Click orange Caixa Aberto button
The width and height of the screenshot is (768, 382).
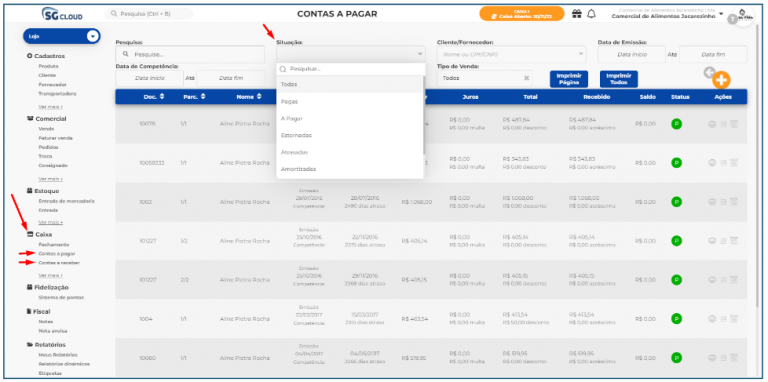(522, 14)
